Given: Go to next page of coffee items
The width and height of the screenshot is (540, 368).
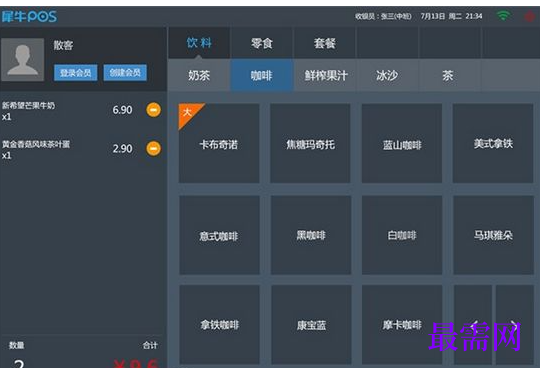Looking at the screenshot, I should [x=515, y=324].
